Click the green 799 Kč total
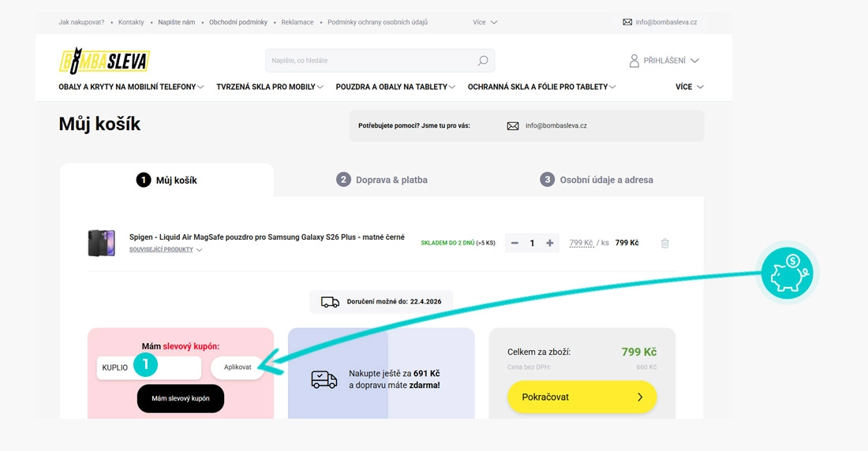Screen dimensions: 868x451 coord(639,352)
